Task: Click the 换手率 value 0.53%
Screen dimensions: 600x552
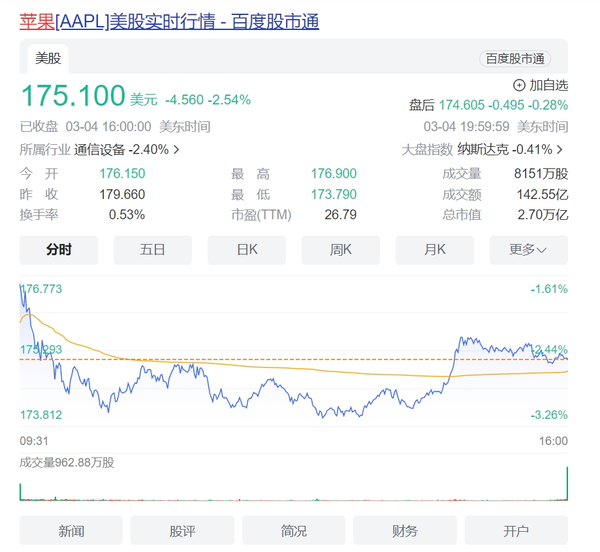Action: (x=127, y=215)
